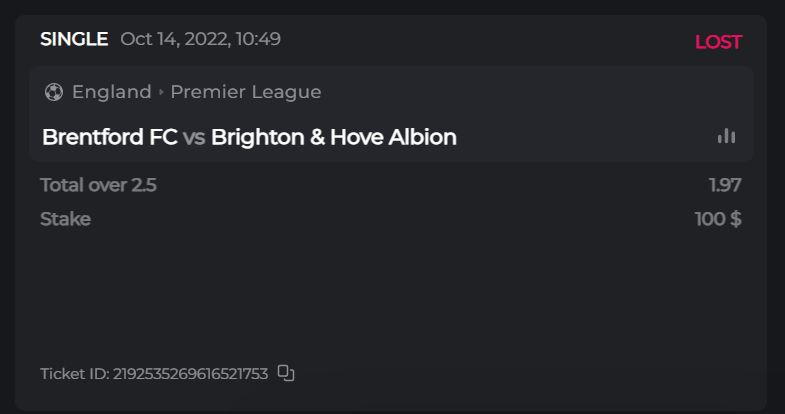Select the Brighton & Hove Albion team name
This screenshot has width=785, height=414.
coord(334,137)
